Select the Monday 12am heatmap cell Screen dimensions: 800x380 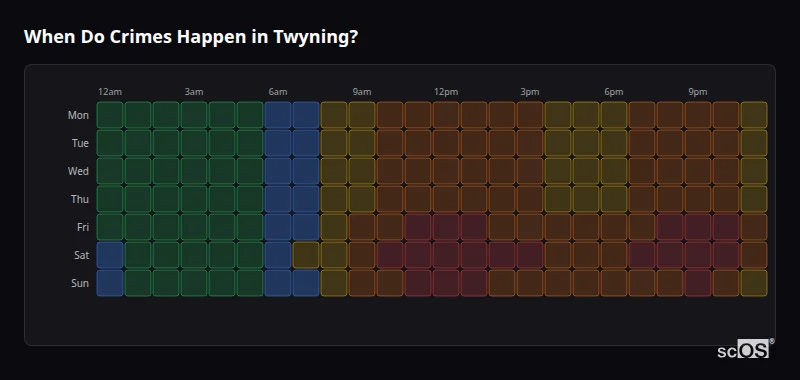[110, 115]
